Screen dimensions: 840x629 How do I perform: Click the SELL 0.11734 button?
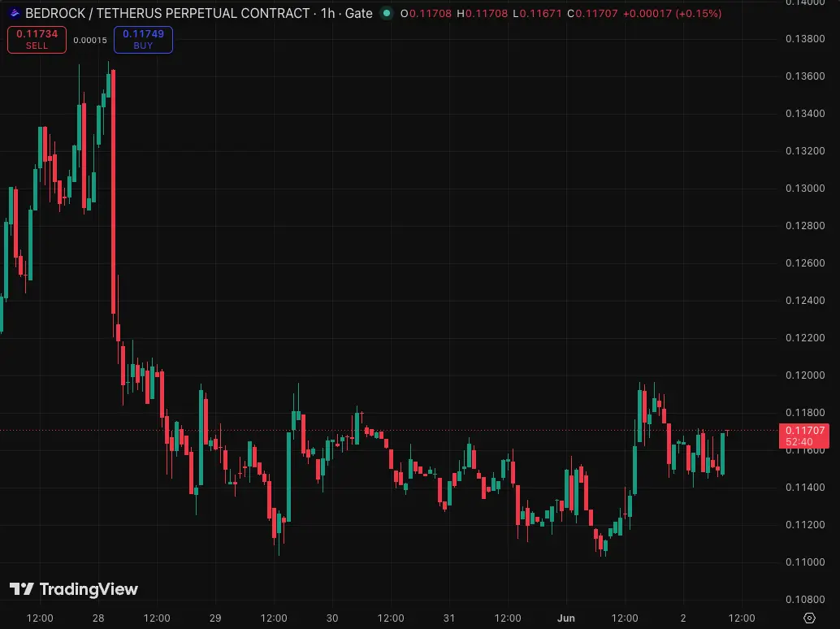(x=37, y=40)
